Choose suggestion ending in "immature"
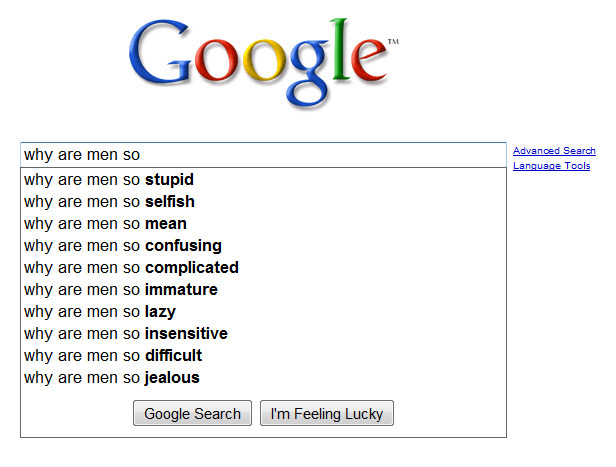The height and width of the screenshot is (467, 616). click(120, 290)
